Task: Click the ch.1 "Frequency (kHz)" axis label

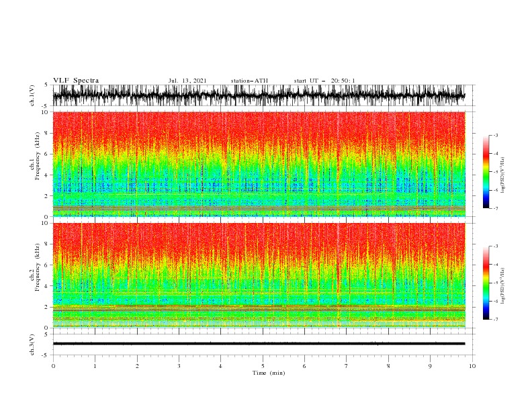Action: tap(38, 156)
